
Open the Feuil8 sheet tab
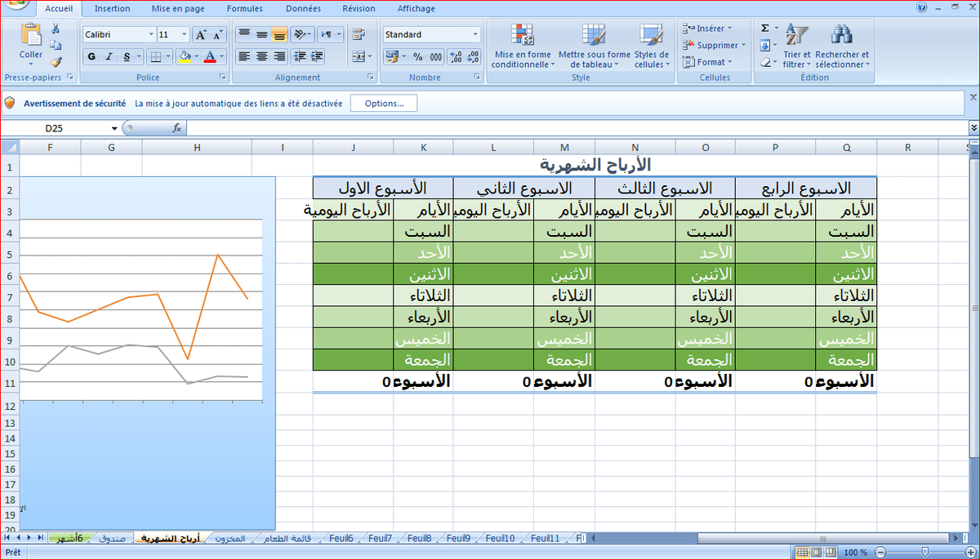[419, 539]
